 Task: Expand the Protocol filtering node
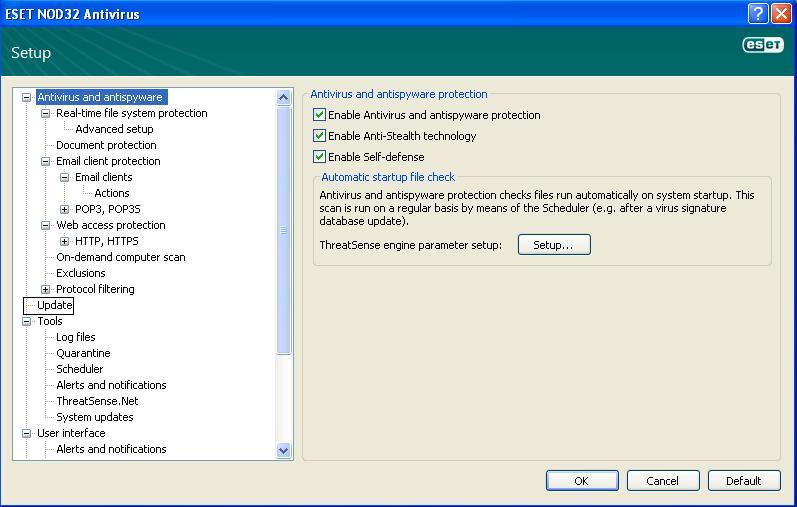point(45,289)
